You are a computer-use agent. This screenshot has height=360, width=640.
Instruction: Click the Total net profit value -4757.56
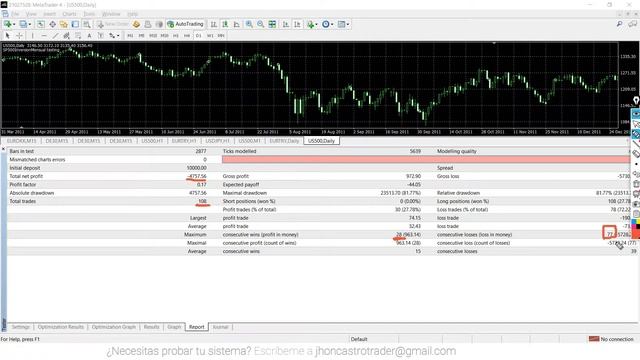pos(197,176)
